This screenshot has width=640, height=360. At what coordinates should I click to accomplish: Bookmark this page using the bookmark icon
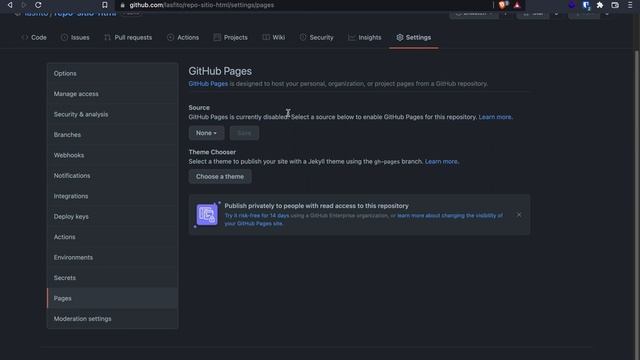tap(104, 5)
